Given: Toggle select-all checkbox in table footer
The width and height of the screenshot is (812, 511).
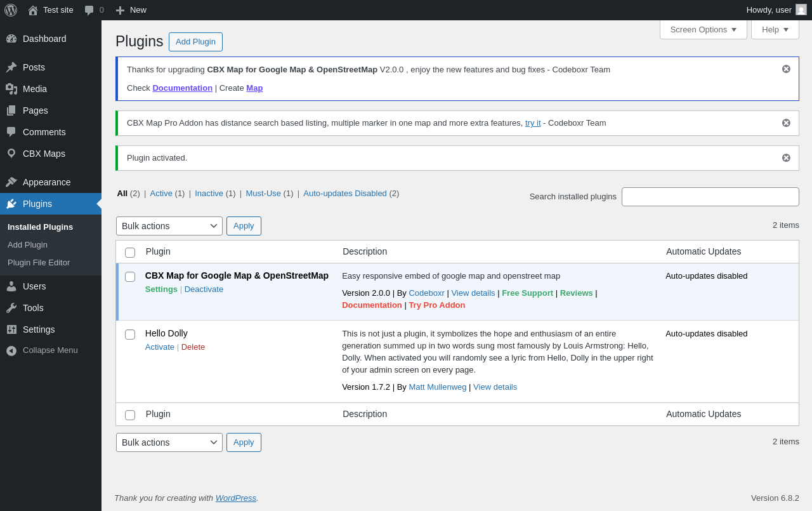Looking at the screenshot, I should (130, 415).
